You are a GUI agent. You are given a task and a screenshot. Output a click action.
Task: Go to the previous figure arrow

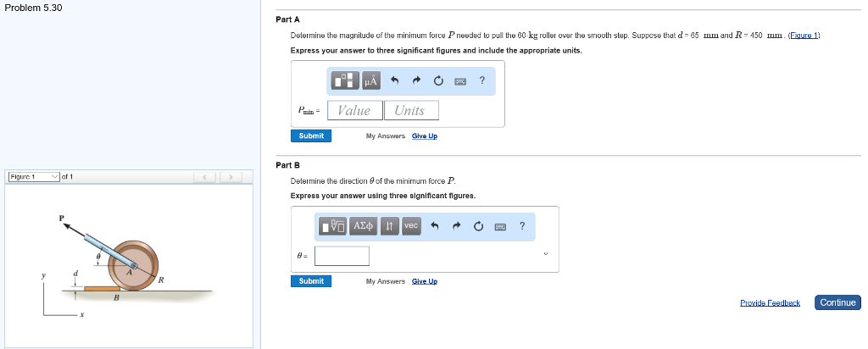[x=204, y=177]
